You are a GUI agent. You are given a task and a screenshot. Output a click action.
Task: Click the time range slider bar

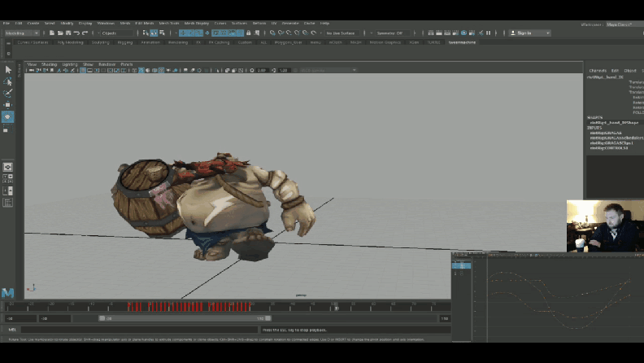185,318
